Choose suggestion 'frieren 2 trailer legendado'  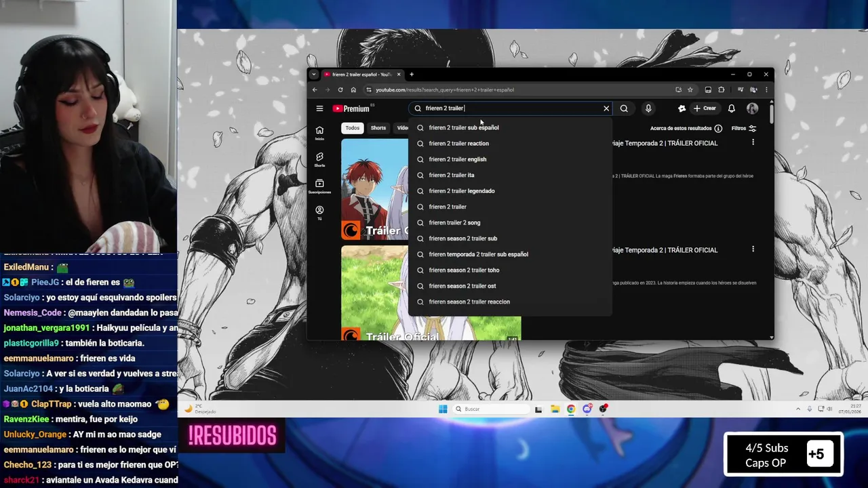point(510,191)
